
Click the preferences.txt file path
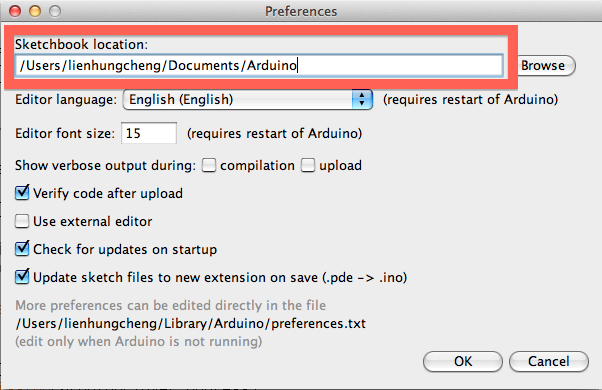pos(190,324)
